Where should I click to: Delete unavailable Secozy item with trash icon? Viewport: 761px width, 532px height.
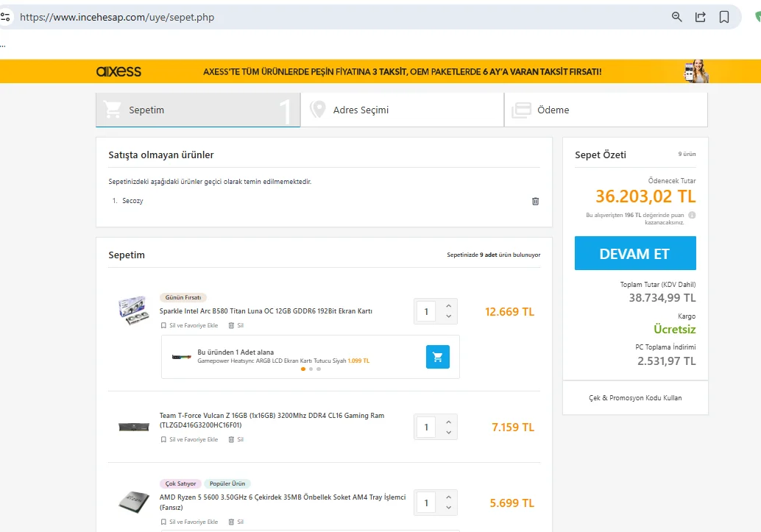(x=535, y=201)
